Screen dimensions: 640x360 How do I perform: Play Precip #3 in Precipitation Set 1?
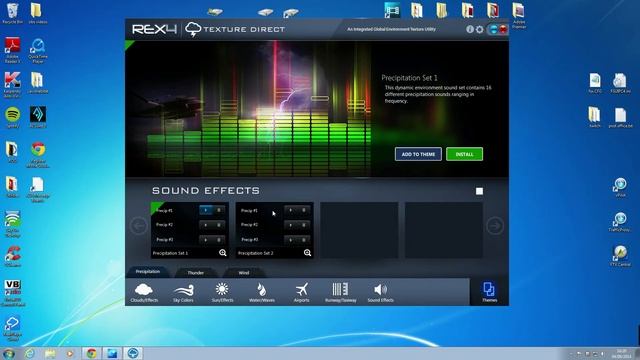click(x=206, y=240)
